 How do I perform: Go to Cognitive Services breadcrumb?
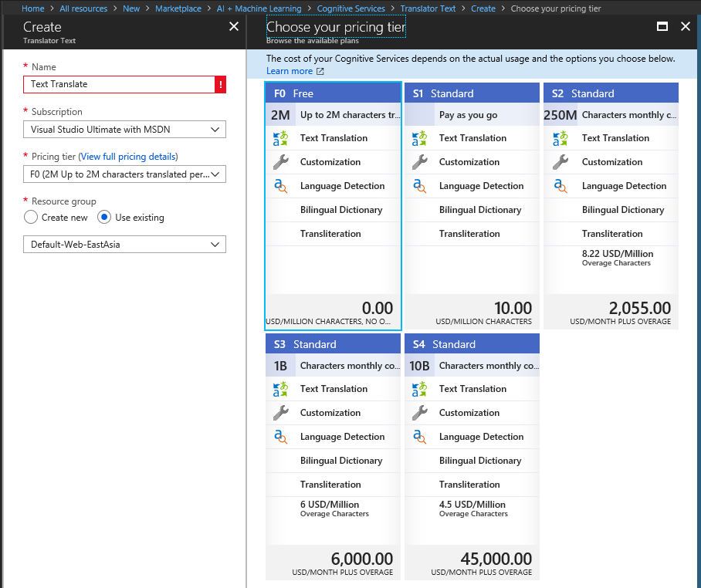pos(351,8)
